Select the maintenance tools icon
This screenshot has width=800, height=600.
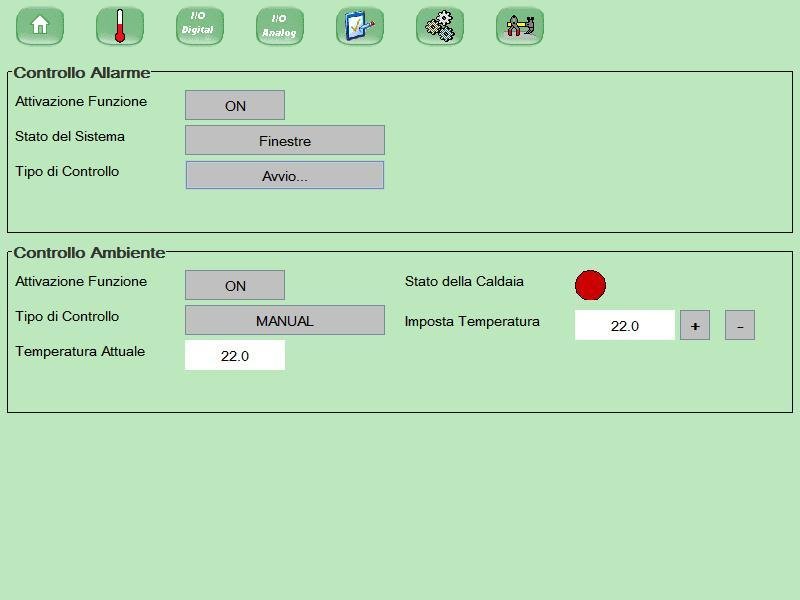coord(519,26)
